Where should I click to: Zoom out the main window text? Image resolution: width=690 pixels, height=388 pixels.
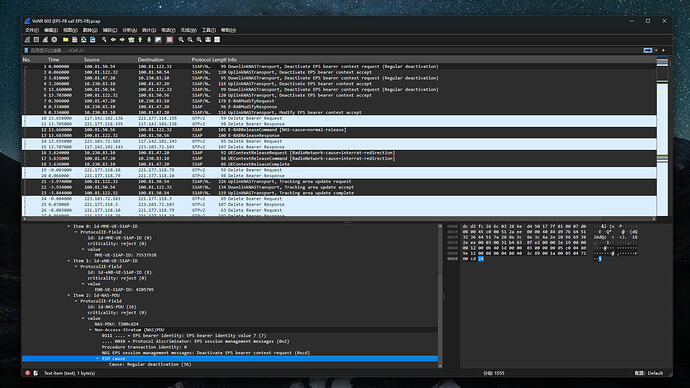click(190, 40)
